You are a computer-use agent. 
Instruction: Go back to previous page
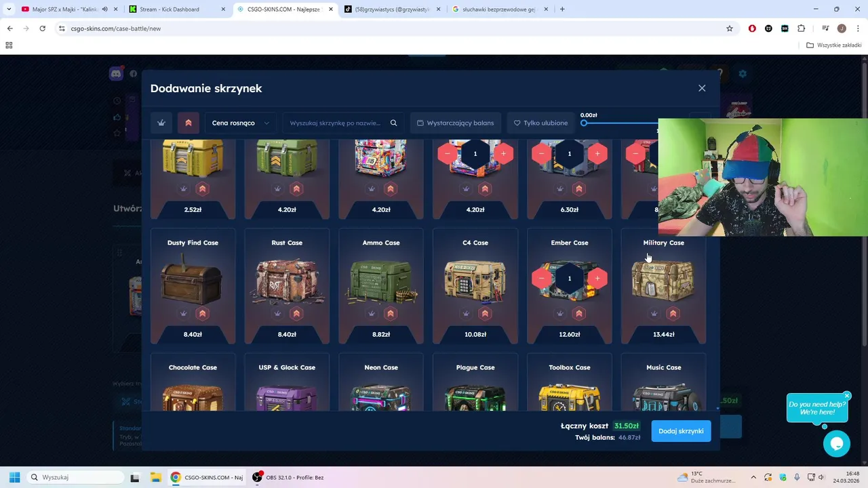(x=9, y=28)
